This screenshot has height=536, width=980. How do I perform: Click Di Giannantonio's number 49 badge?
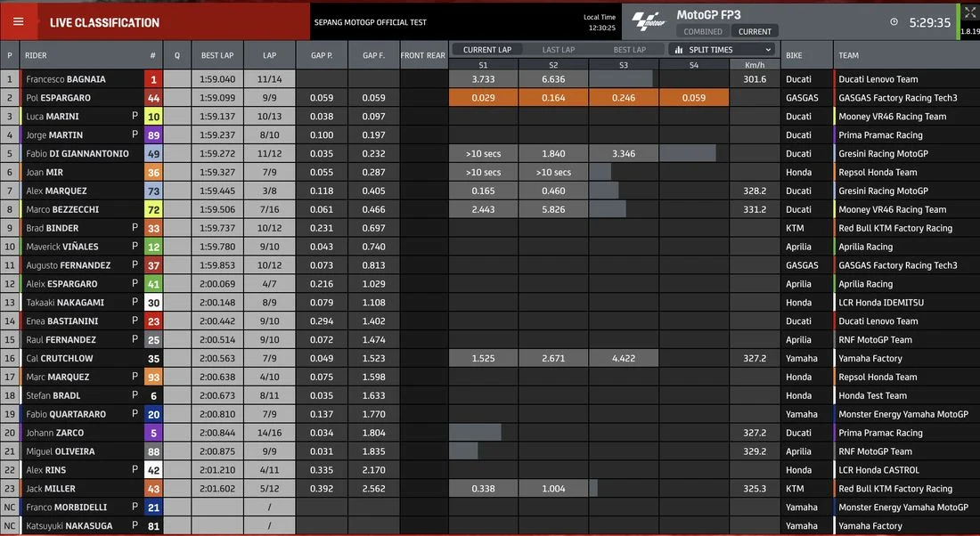(153, 154)
